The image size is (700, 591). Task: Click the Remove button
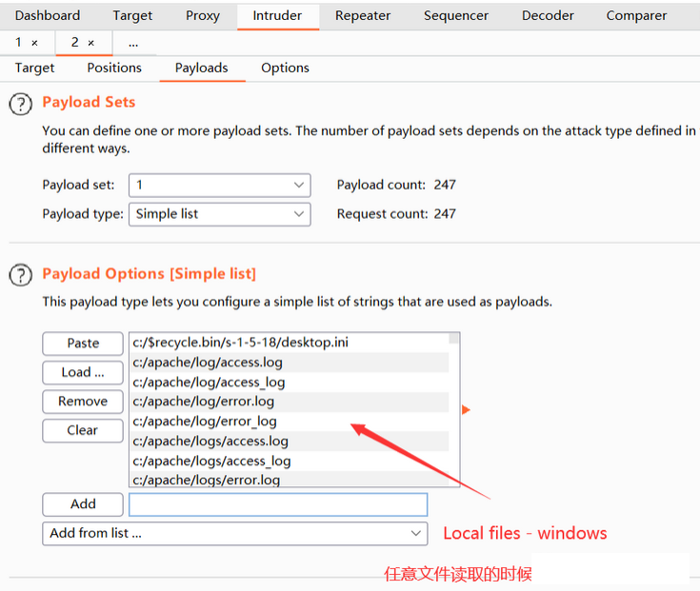(83, 402)
